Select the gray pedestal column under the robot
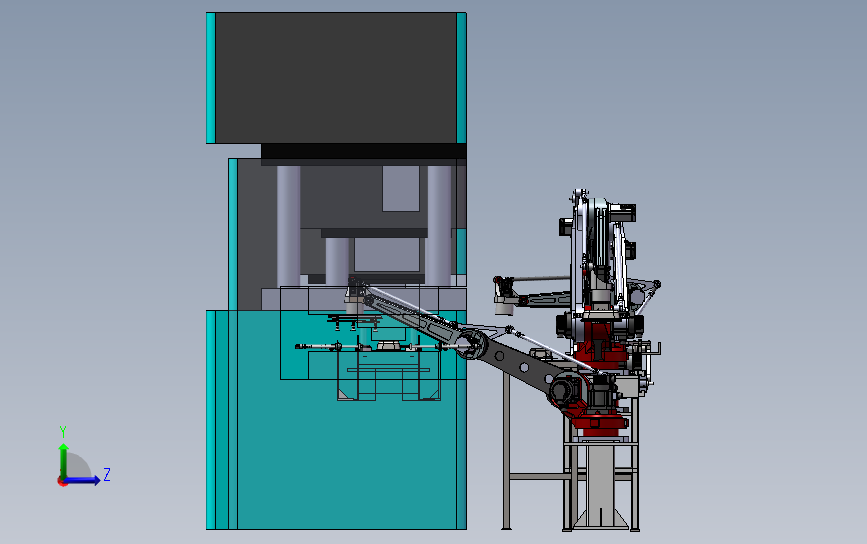Screen dimensions: 867x544 click(x=600, y=484)
